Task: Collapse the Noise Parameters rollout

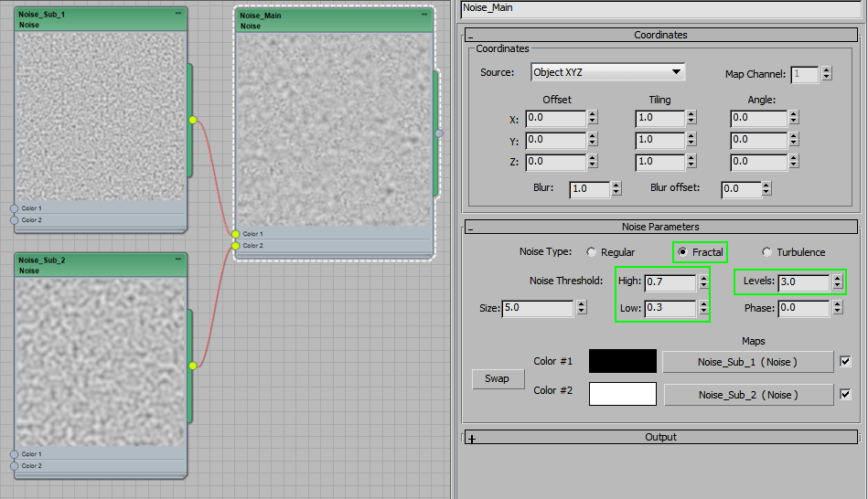Action: click(x=470, y=228)
